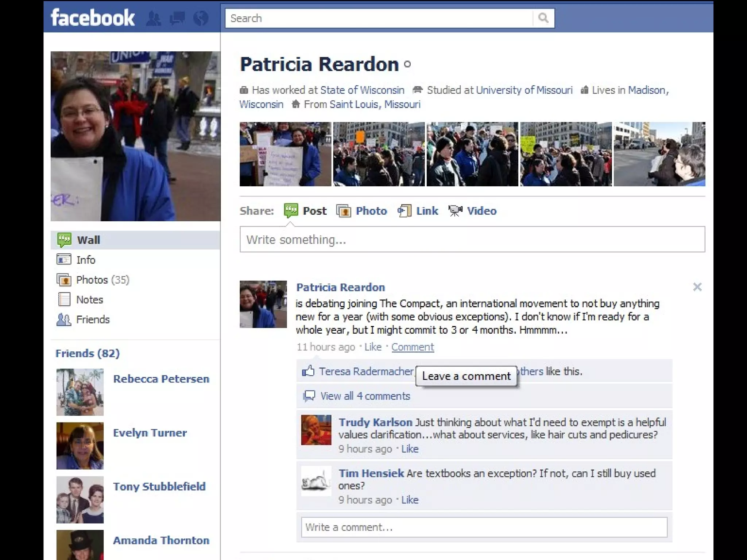Select the Photo share icon

point(344,211)
